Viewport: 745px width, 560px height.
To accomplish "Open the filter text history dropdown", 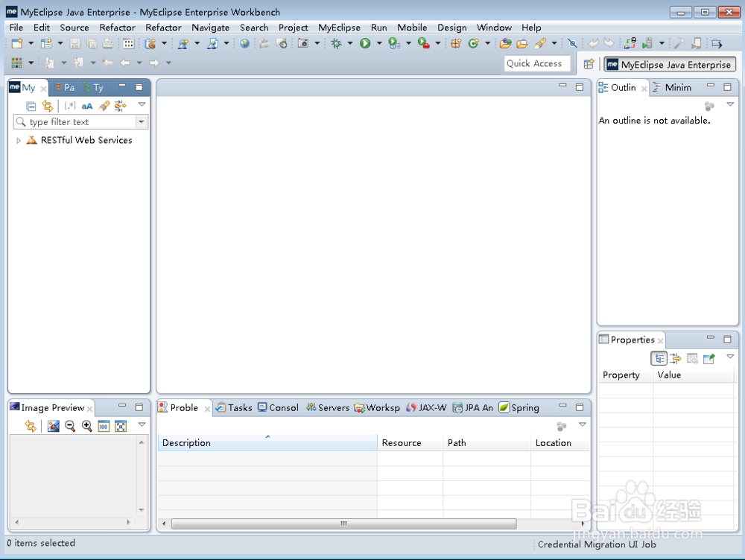I will pyautogui.click(x=141, y=122).
